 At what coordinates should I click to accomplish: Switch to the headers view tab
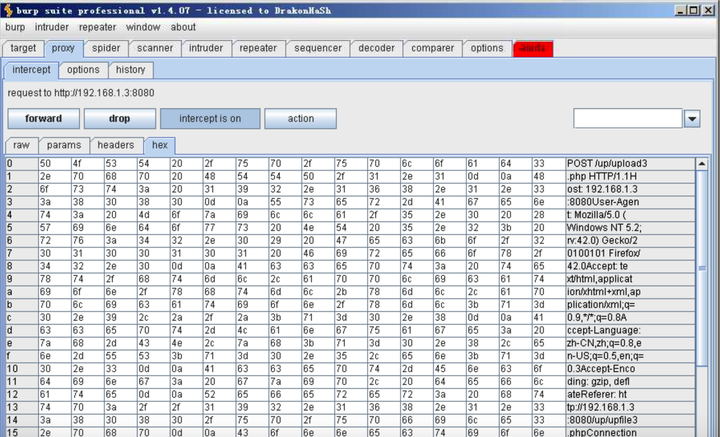click(x=116, y=145)
